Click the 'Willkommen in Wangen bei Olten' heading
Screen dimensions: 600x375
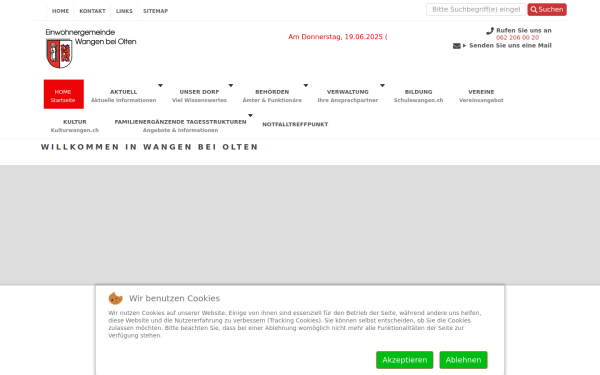click(x=150, y=147)
